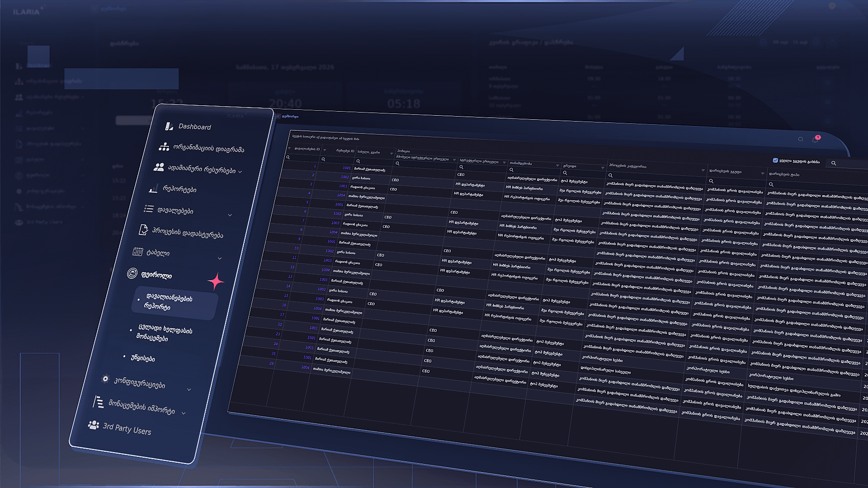Viewport: 868px width, 488px height.
Task: Click employee ID 1001 link in first row
Action: click(x=347, y=168)
